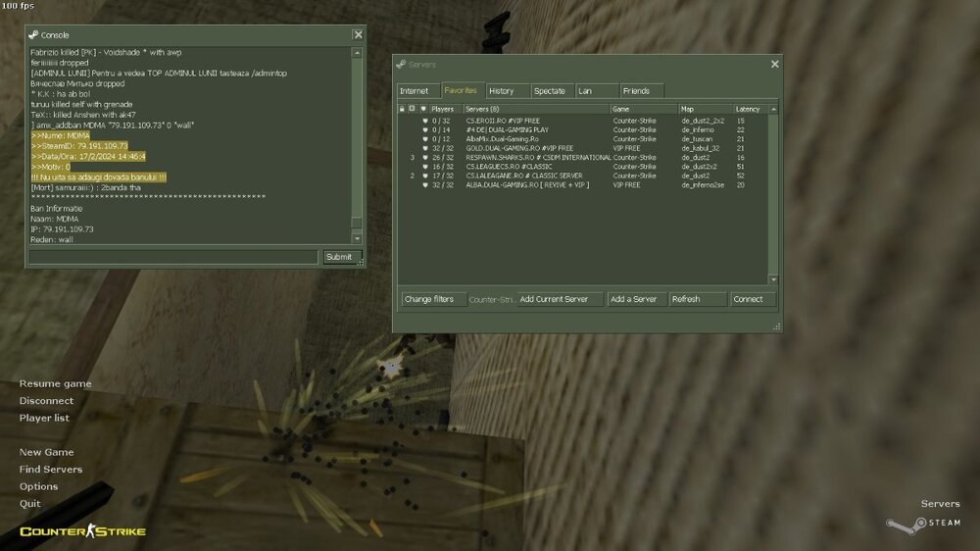The width and height of the screenshot is (980, 551).
Task: Select Find Servers in the main menu
Action: click(51, 470)
